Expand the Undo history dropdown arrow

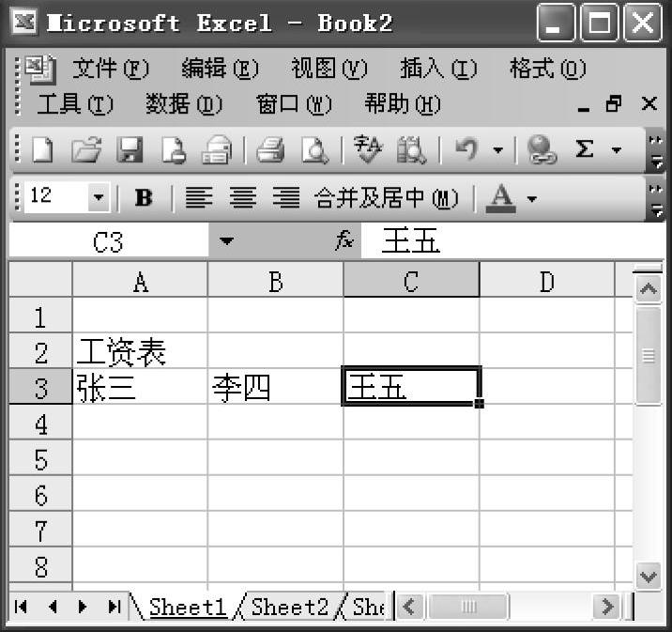pos(497,149)
